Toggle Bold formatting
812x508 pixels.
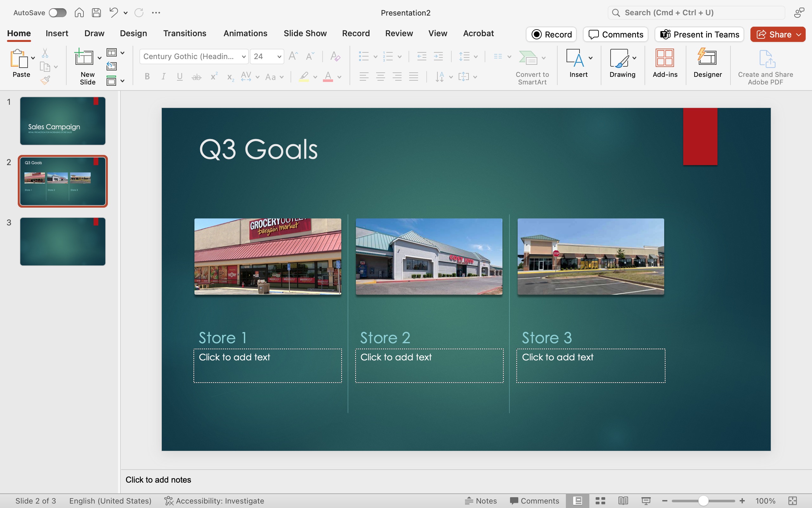[147, 77]
